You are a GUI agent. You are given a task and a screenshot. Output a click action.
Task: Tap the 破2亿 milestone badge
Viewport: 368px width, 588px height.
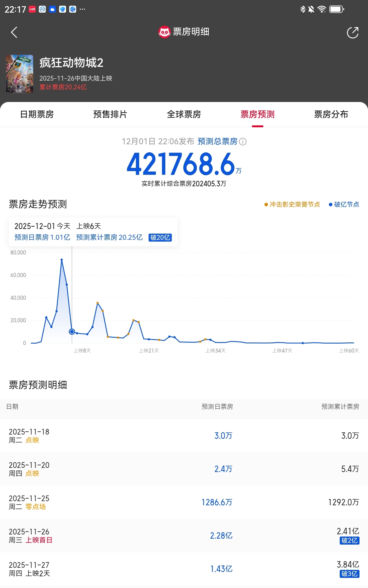coord(350,540)
